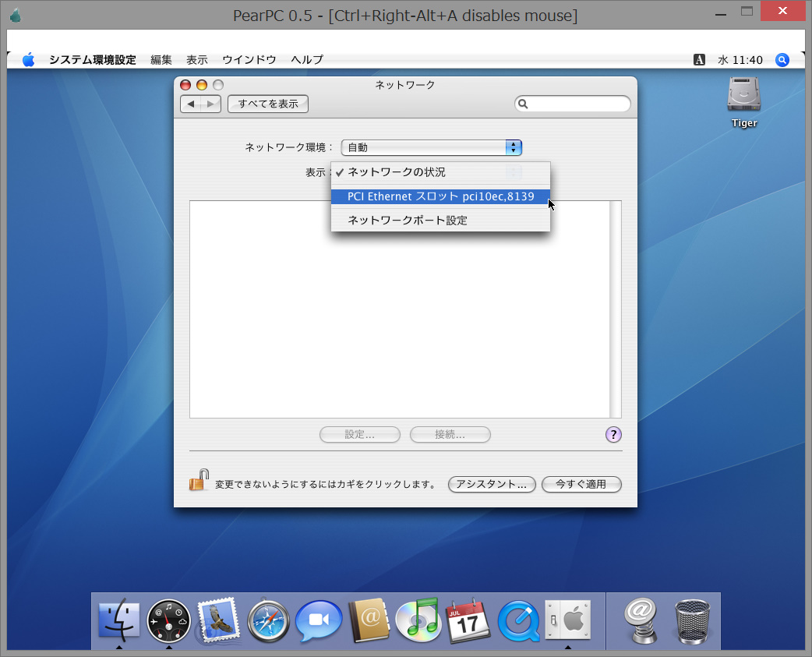Launch QuickTime Player from the Dock
Screen dimensions: 812x657
click(518, 620)
